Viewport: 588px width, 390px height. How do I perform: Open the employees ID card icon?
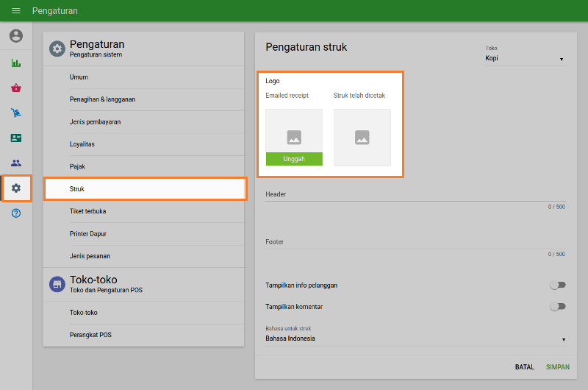point(16,138)
